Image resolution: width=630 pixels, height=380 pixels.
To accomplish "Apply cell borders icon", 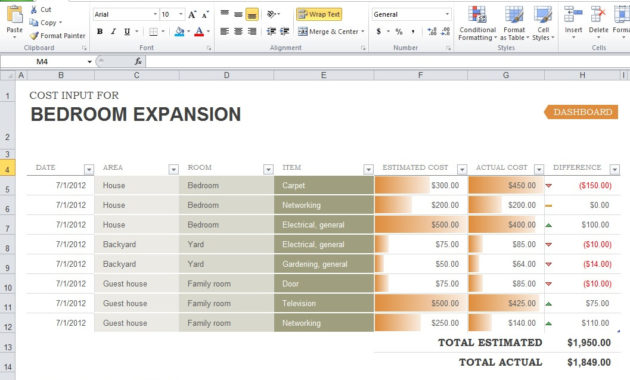I will 153,31.
